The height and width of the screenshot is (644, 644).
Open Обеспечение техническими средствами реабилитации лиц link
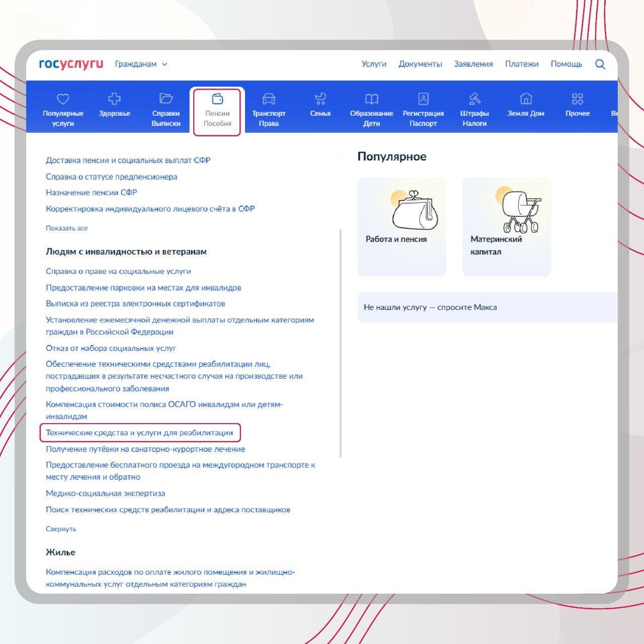click(x=174, y=376)
